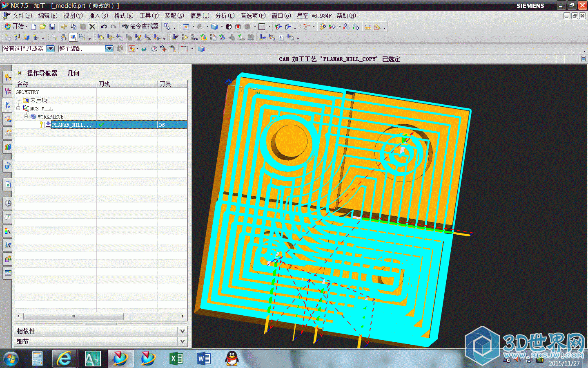Toggle the navigator panel pin
Image resolution: width=588 pixels, height=368 pixels.
[19, 73]
